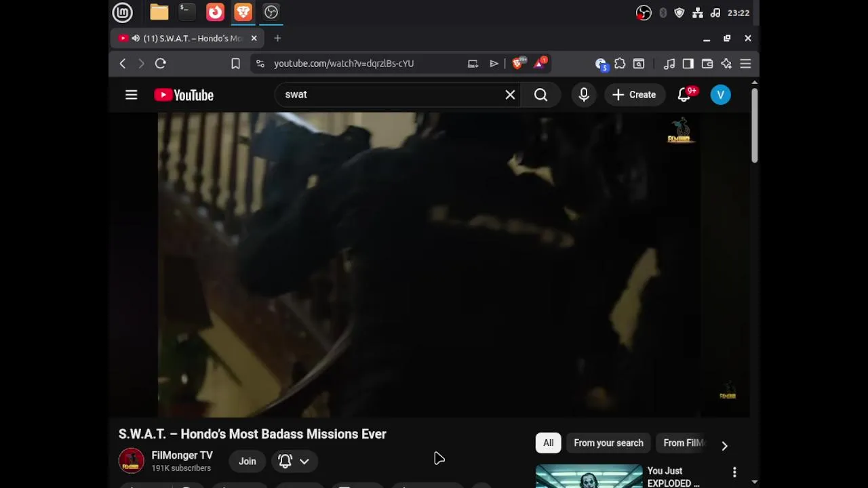Open the Files folder launcher in the panel
This screenshot has height=488, width=868.
(x=159, y=12)
